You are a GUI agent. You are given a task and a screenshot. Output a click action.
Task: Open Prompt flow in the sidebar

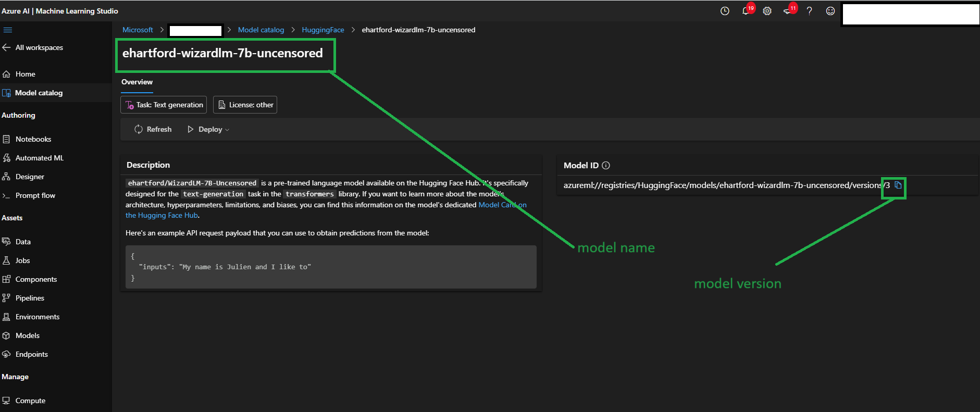pyautogui.click(x=29, y=195)
